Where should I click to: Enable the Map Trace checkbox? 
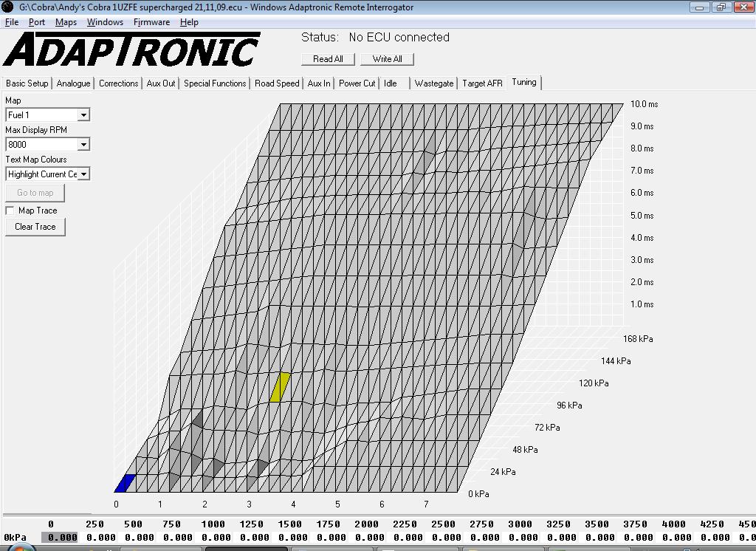[10, 211]
